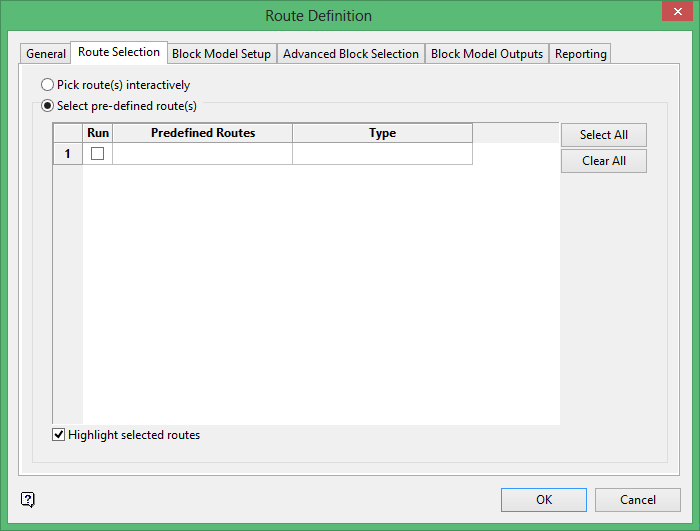Image resolution: width=700 pixels, height=531 pixels.
Task: Switch to the Reporting tab
Action: point(580,54)
